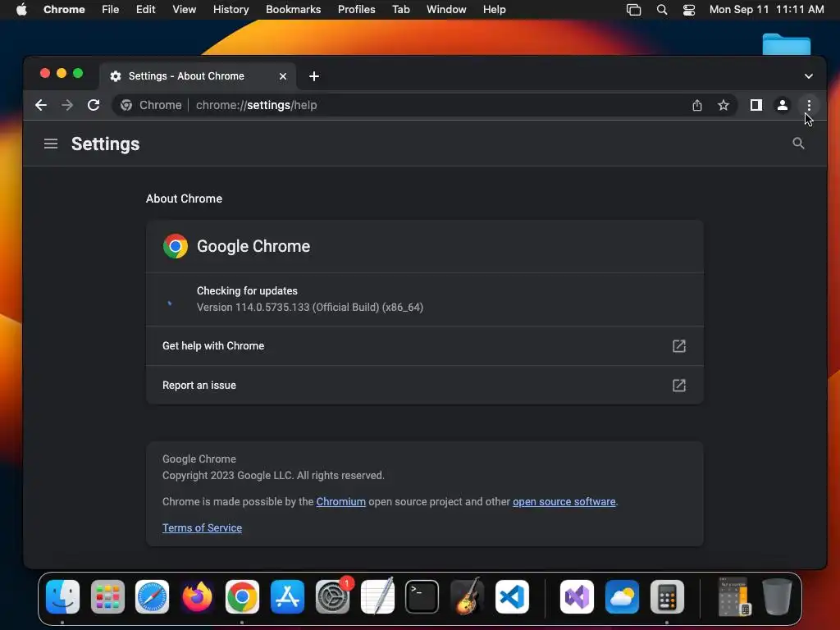
Task: Open the Edit menu
Action: (145, 10)
